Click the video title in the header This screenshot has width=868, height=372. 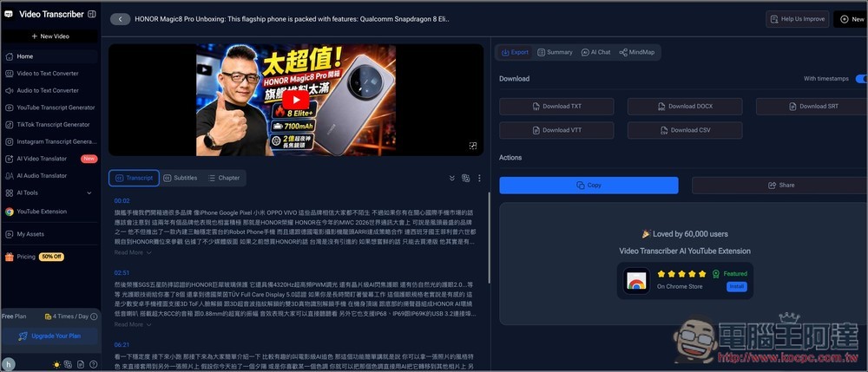point(292,19)
